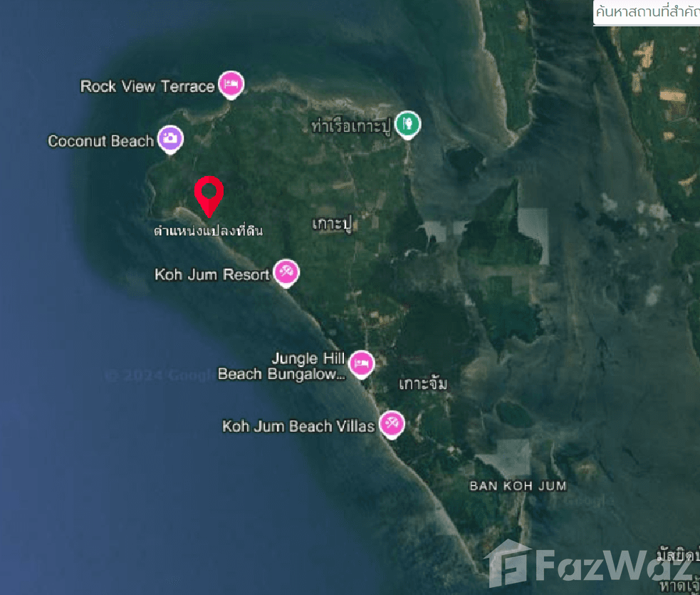Click the เกาะปู island label
700x595 pixels.
pos(332,224)
